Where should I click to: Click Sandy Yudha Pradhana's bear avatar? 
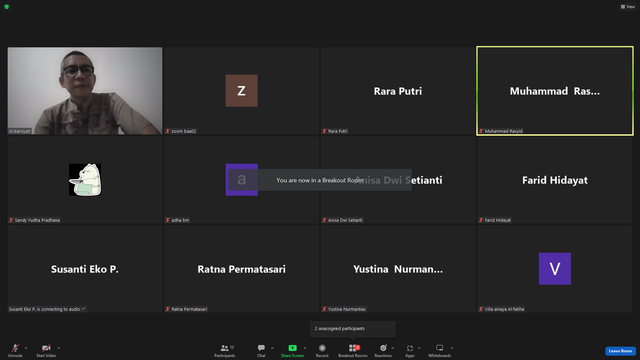[x=85, y=180]
